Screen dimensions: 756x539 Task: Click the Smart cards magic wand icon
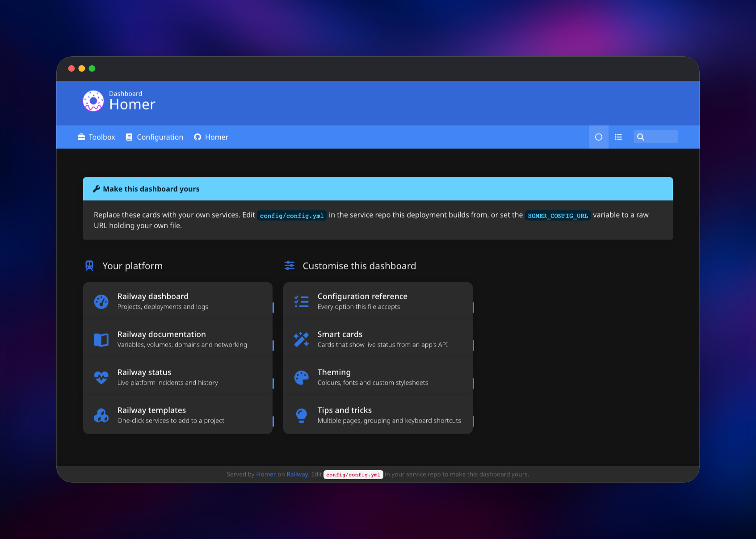(302, 339)
